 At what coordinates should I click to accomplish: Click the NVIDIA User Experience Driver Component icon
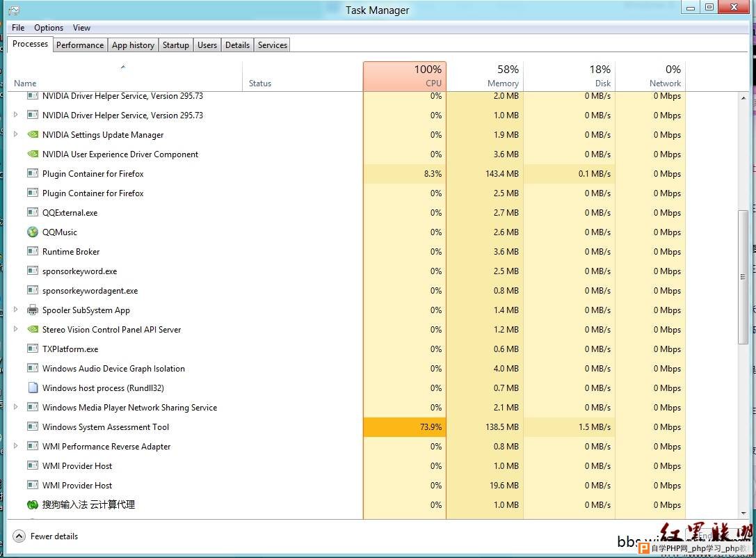tap(32, 154)
